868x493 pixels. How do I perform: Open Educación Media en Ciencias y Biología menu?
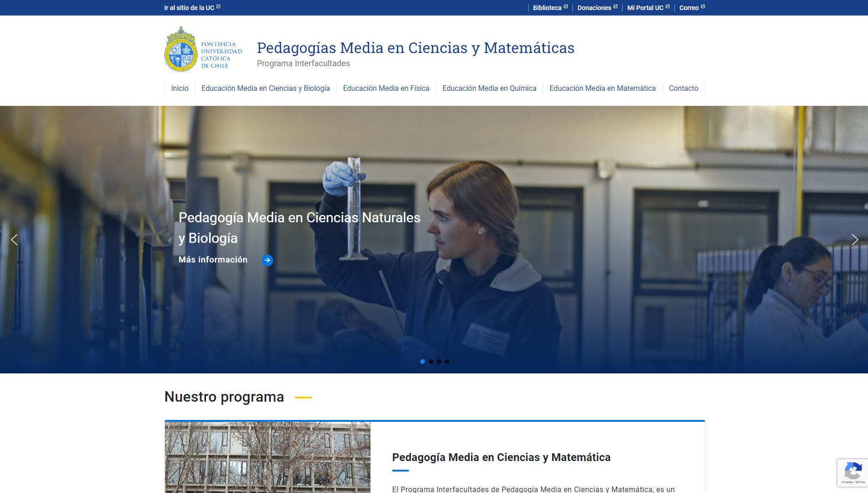point(265,88)
